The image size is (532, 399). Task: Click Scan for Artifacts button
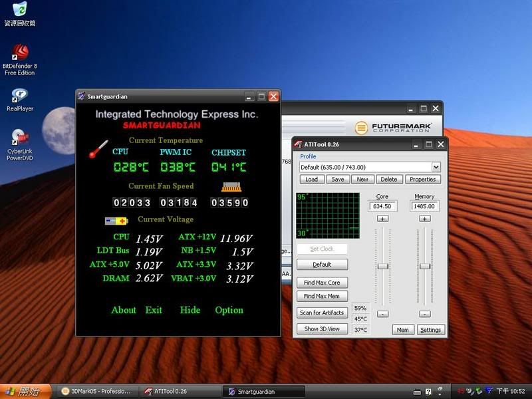(x=323, y=313)
